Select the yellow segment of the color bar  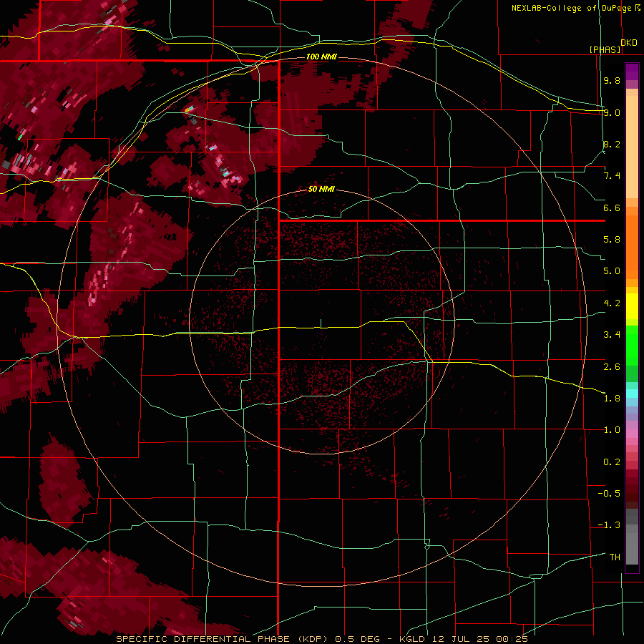pyautogui.click(x=632, y=306)
